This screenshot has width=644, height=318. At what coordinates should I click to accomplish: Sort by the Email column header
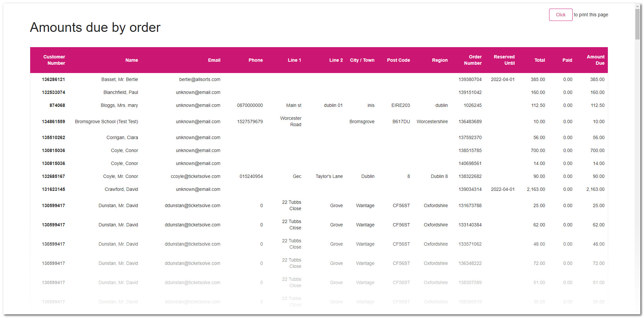[x=214, y=60]
